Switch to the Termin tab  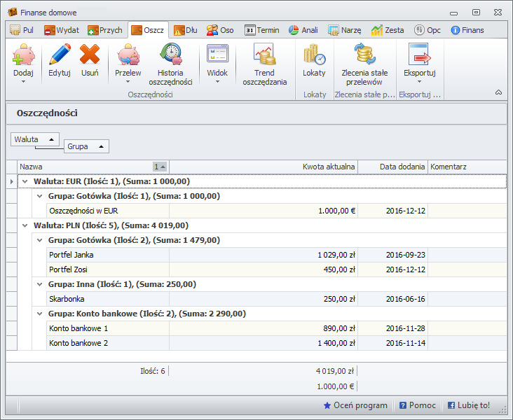[262, 30]
